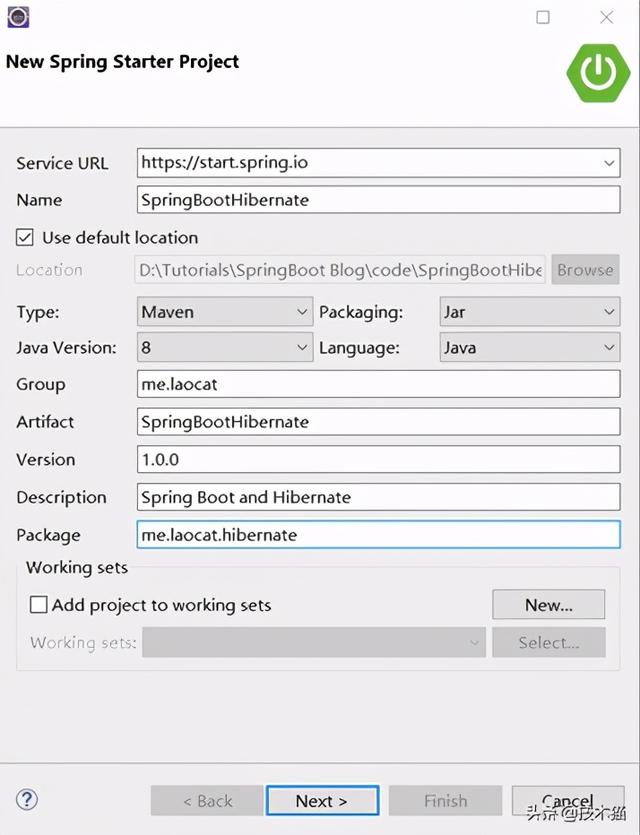The height and width of the screenshot is (835, 640).
Task: Click the Next button
Action: [322, 800]
